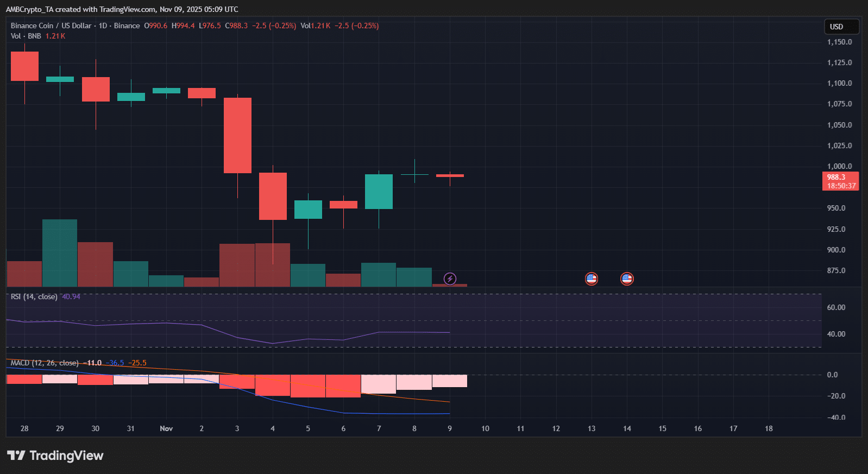Select the Vol · BNB indicator legend
The width and height of the screenshot is (868, 474).
coord(26,36)
